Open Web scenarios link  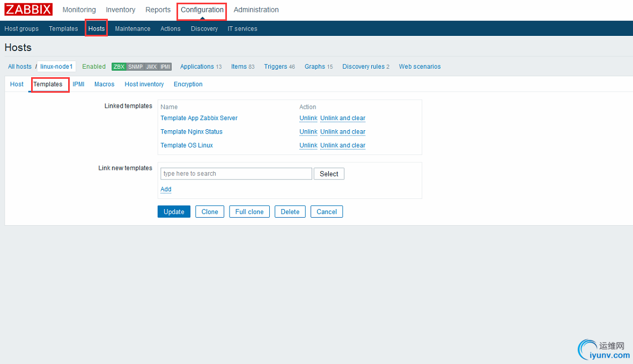[420, 66]
